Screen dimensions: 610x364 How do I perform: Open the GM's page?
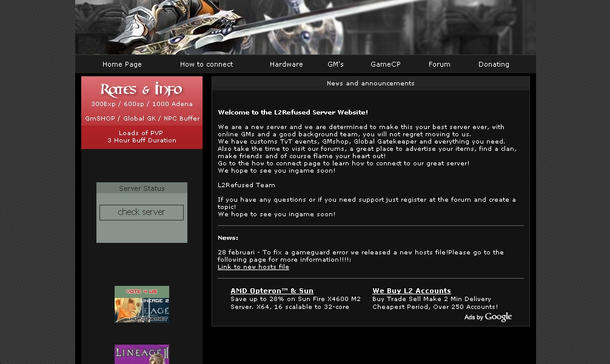click(335, 64)
